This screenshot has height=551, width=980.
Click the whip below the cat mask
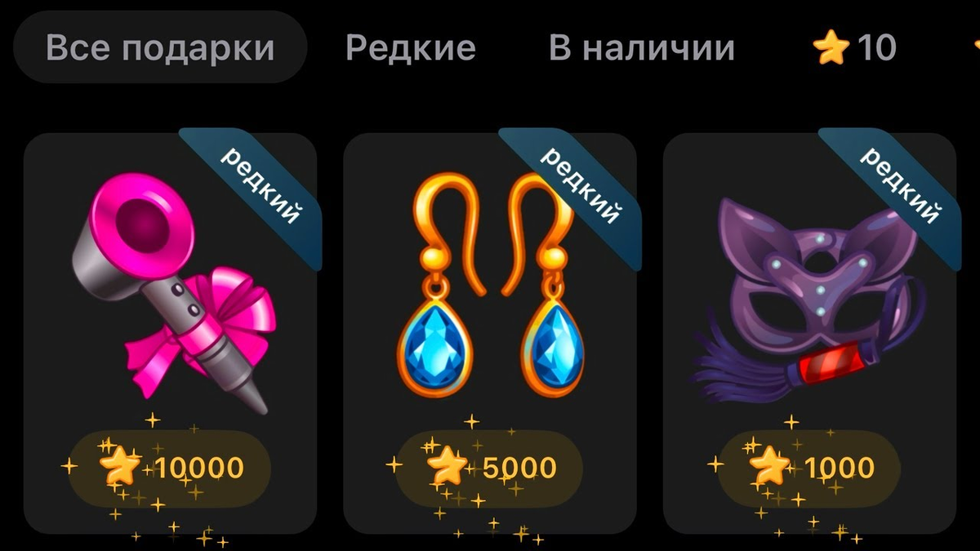pyautogui.click(x=774, y=358)
